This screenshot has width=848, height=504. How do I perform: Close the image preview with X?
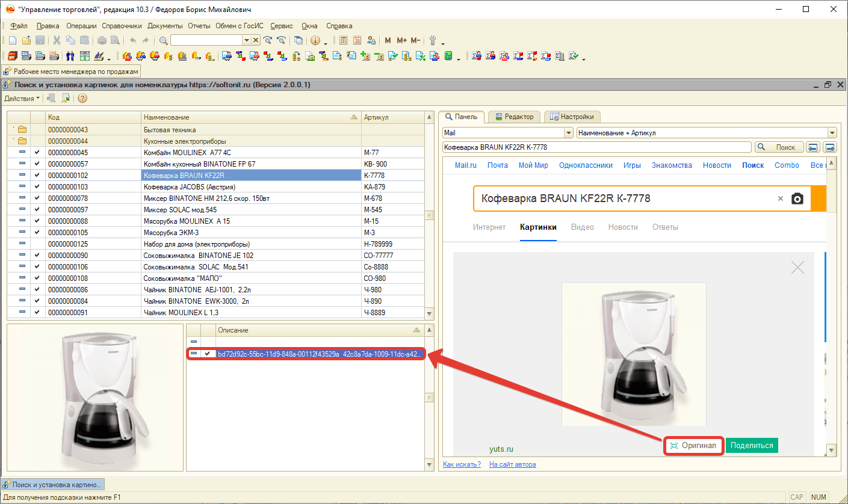click(797, 268)
